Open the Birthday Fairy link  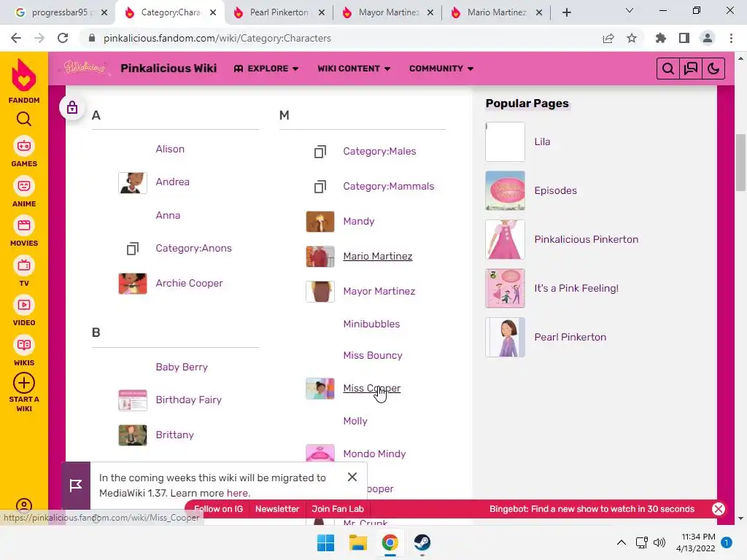[189, 400]
